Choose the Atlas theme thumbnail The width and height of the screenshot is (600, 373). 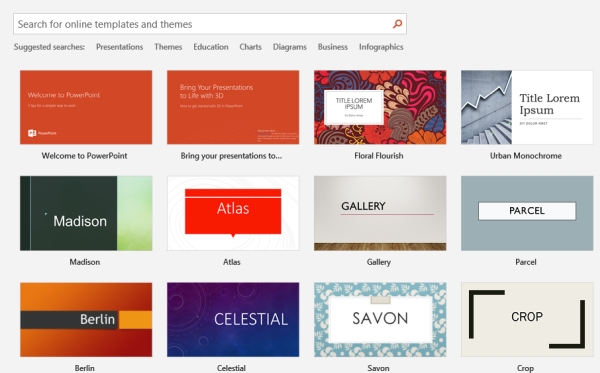233,213
